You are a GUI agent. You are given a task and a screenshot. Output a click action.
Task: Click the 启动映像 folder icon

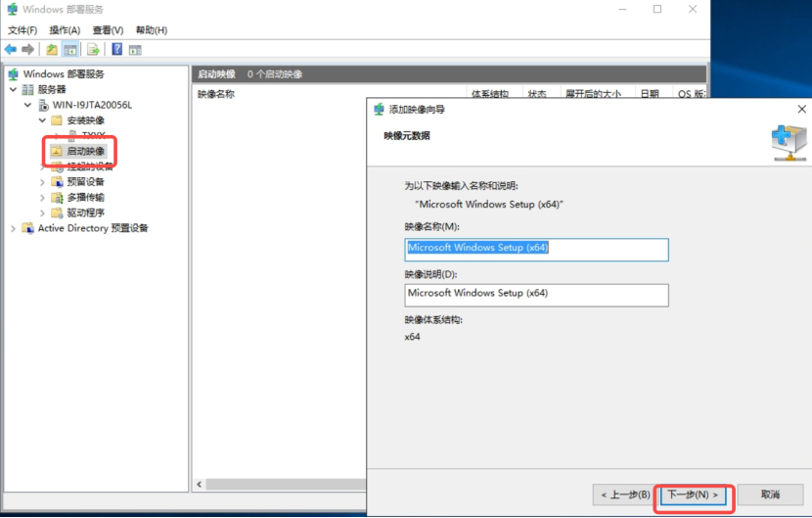click(x=57, y=151)
